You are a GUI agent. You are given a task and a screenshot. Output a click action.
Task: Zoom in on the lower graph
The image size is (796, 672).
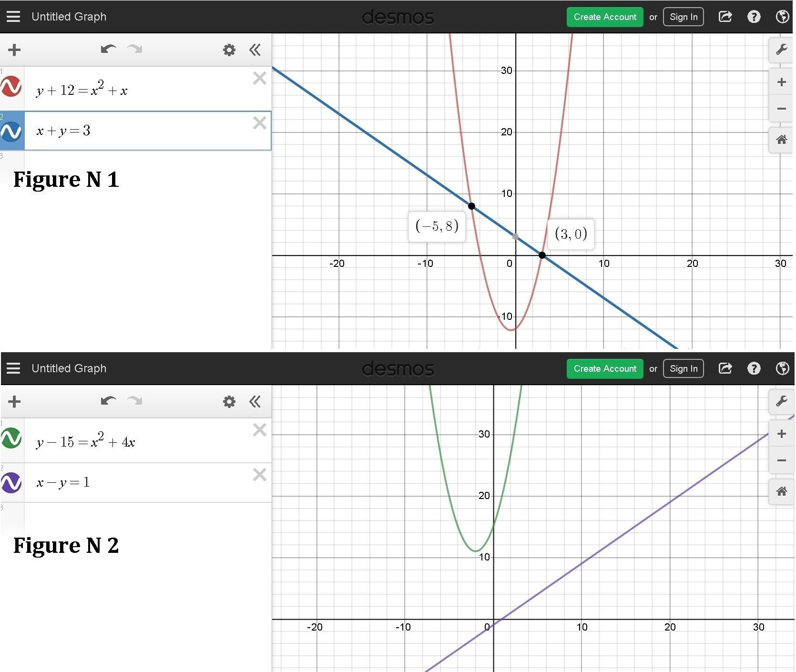[x=781, y=434]
